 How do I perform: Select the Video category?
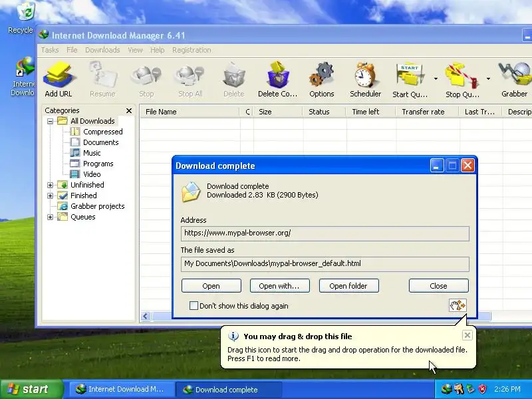92,174
